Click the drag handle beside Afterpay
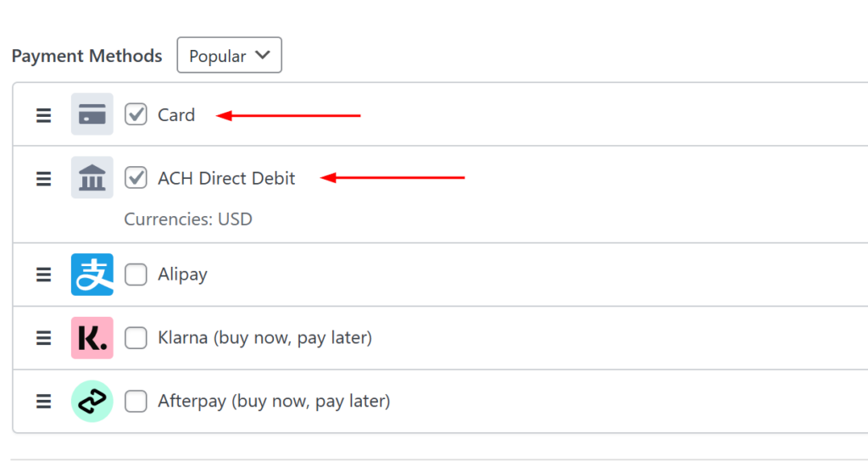Image resolution: width=868 pixels, height=466 pixels. [x=43, y=402]
